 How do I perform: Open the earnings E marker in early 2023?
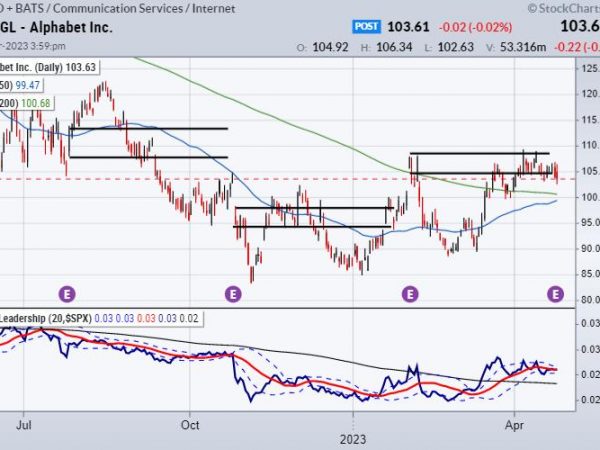point(410,294)
